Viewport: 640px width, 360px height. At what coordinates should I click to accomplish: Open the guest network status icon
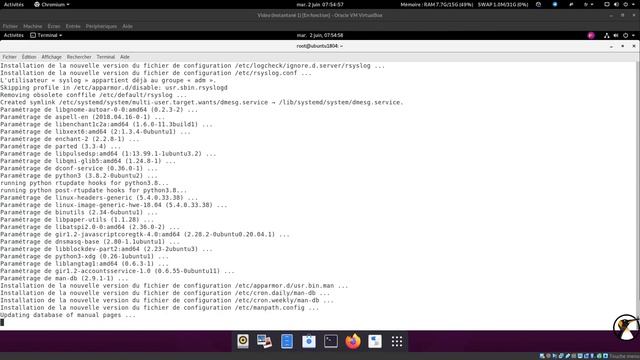[x=607, y=36]
